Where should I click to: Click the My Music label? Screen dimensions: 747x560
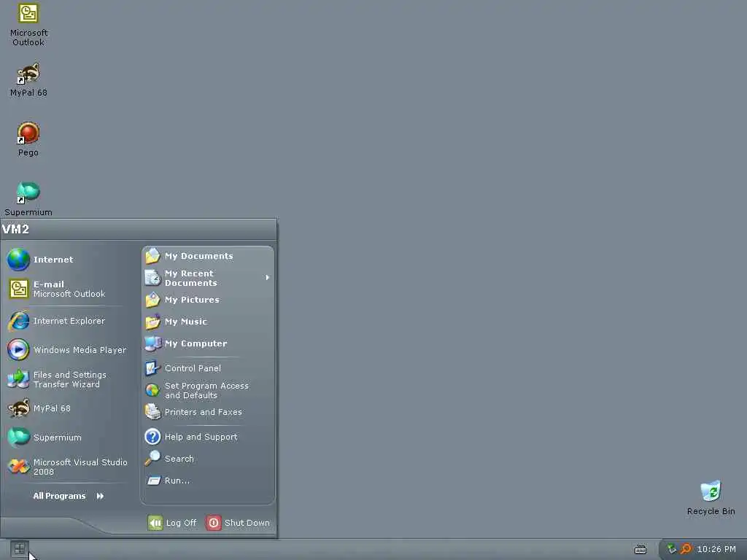186,322
